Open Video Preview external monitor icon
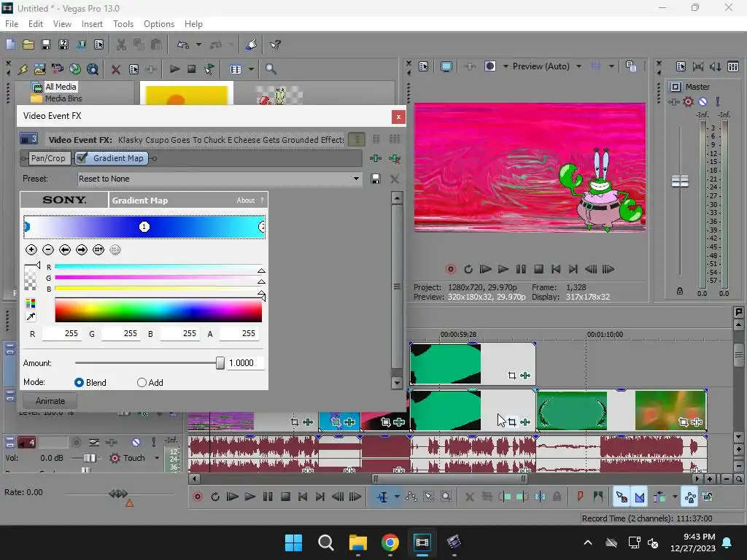Image resolution: width=747 pixels, height=560 pixels. [446, 66]
